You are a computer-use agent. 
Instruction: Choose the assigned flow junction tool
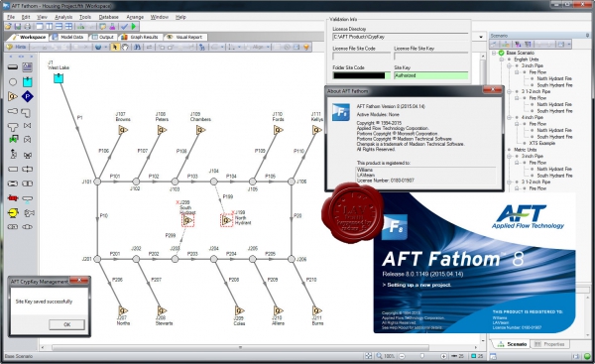pyautogui.click(x=13, y=96)
